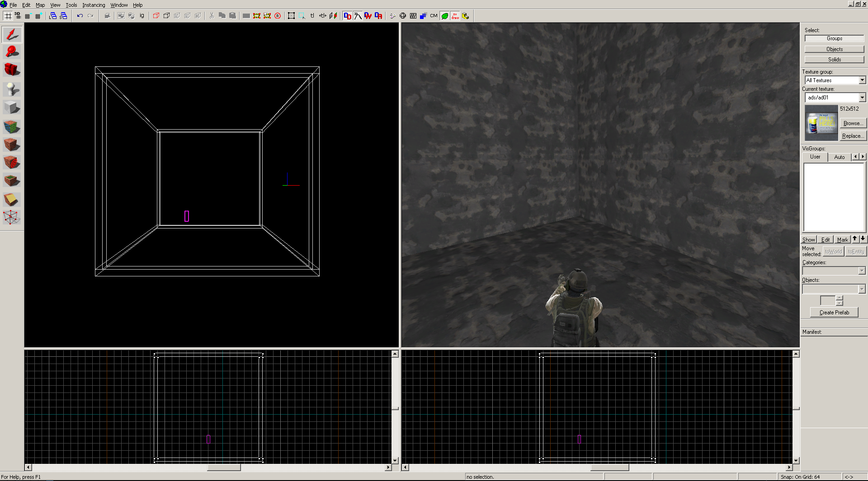The height and width of the screenshot is (481, 868).
Task: Click the VisGroups Edit button
Action: click(x=826, y=240)
